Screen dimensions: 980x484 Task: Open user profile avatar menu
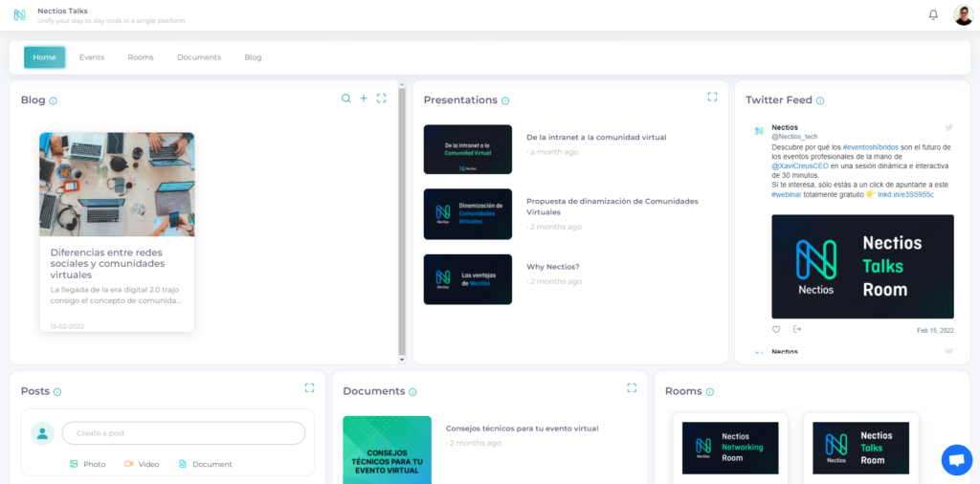click(963, 15)
